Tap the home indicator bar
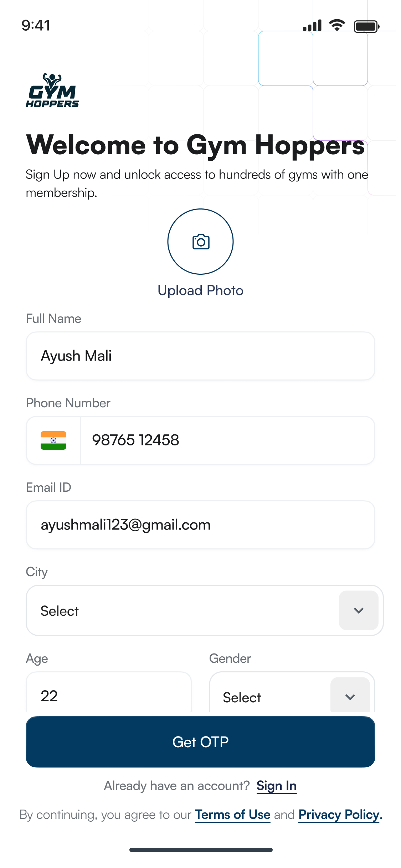This screenshot has width=401, height=868. 201,850
